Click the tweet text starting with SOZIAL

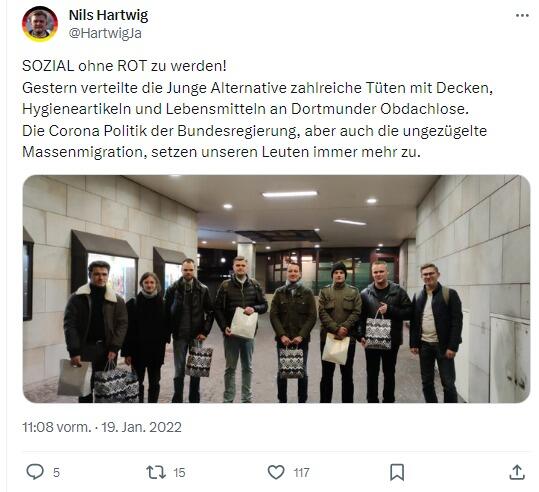pyautogui.click(x=124, y=66)
